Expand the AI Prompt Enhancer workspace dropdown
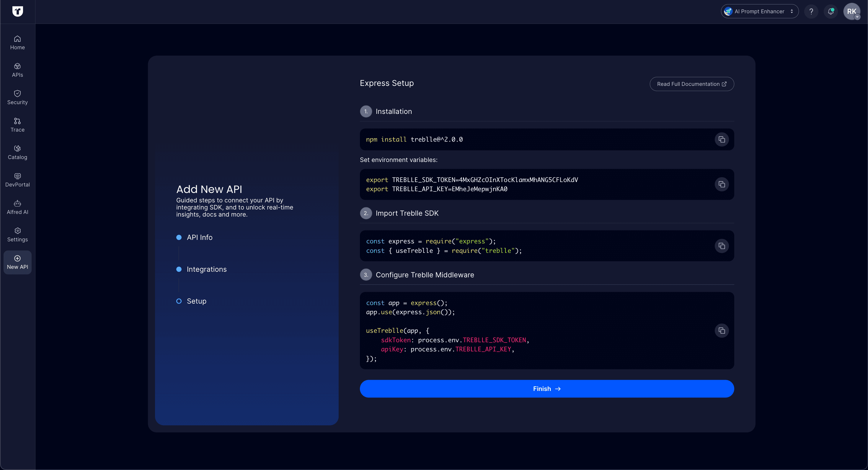Image resolution: width=868 pixels, height=470 pixels. (x=759, y=12)
